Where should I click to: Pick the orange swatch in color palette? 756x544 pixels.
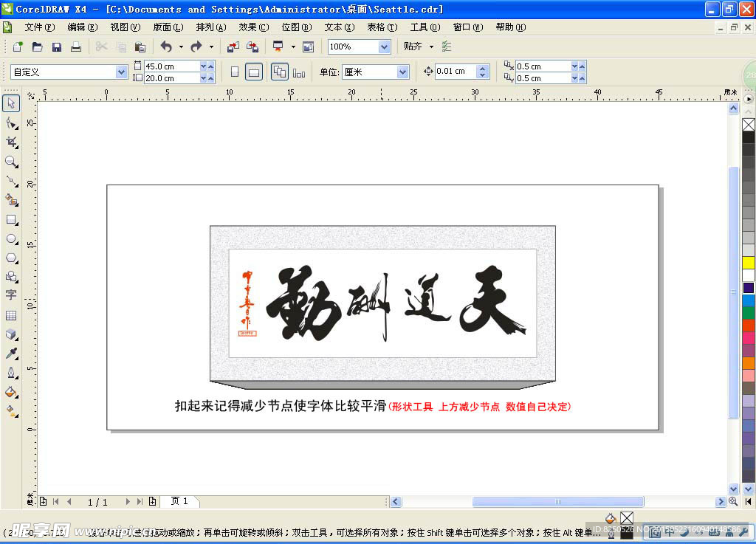(749, 363)
